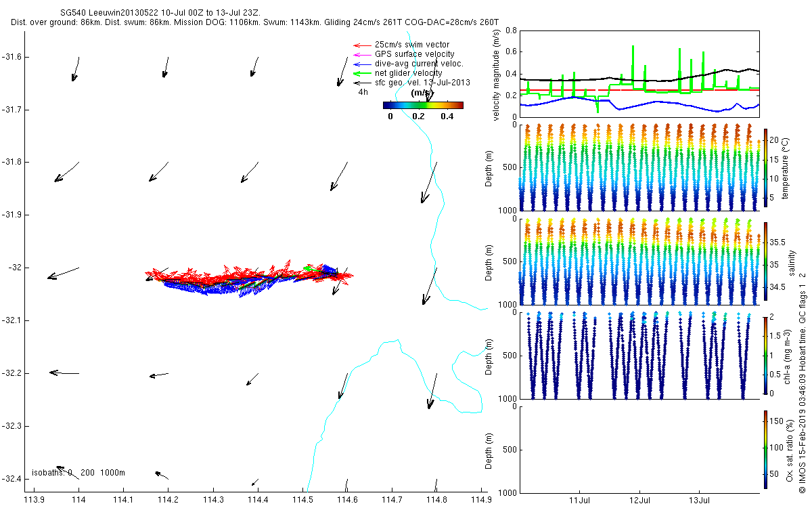Select the 'dive-avg current veloc.' legend label

pos(419,64)
